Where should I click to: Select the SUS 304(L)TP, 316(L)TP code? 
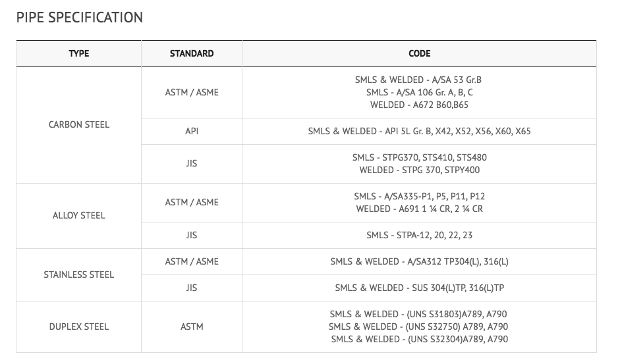pos(419,288)
